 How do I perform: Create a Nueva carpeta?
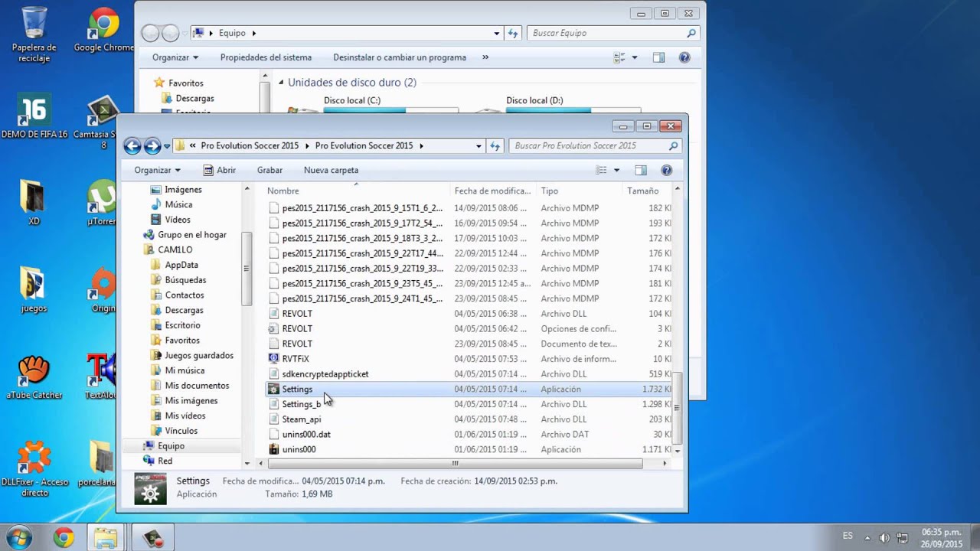(x=331, y=170)
